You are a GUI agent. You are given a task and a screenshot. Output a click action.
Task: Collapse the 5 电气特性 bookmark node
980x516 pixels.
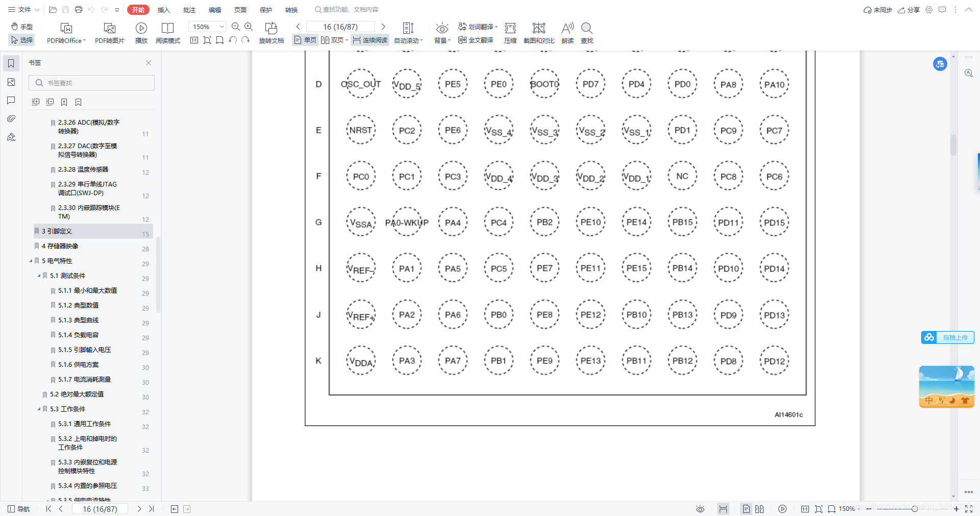(31, 261)
